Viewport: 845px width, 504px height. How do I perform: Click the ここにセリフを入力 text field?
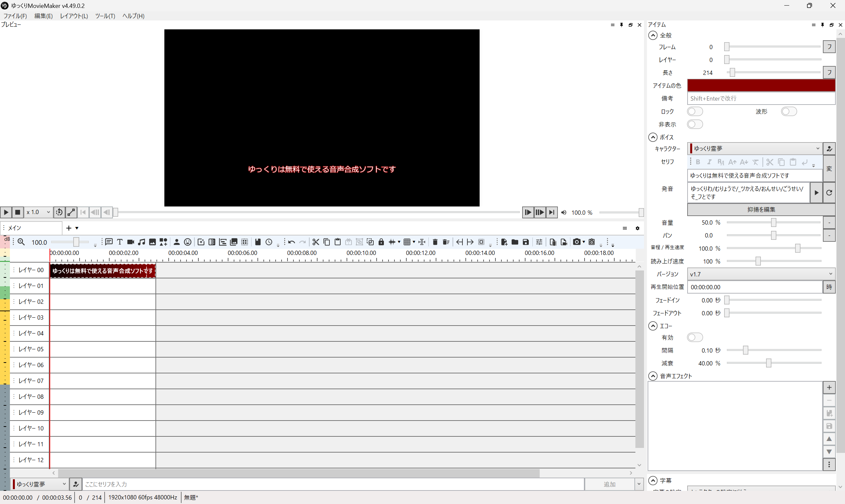click(x=333, y=484)
